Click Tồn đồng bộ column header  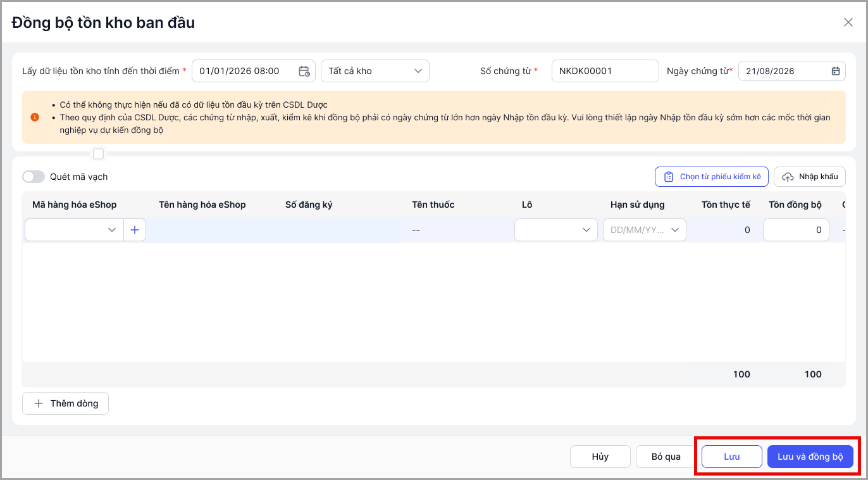(x=795, y=205)
